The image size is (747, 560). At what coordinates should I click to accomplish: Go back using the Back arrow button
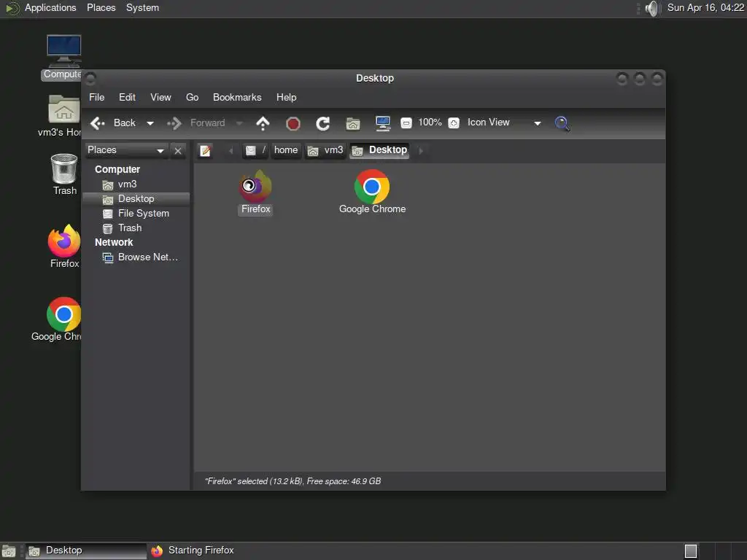[113, 122]
